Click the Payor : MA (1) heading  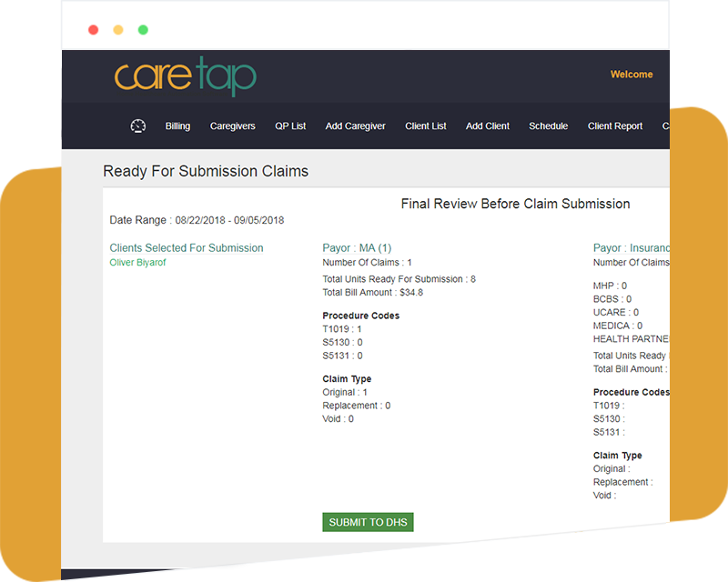point(357,247)
